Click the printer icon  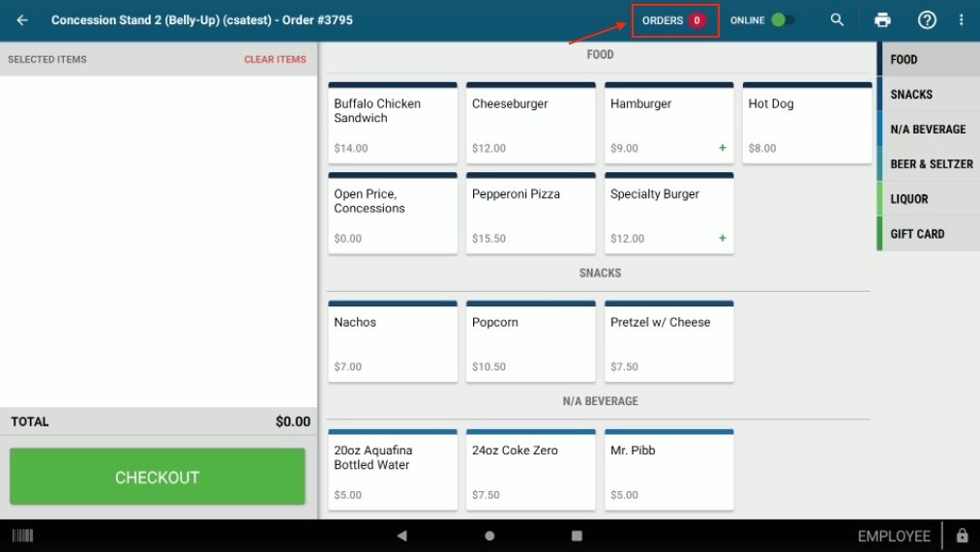coord(882,20)
